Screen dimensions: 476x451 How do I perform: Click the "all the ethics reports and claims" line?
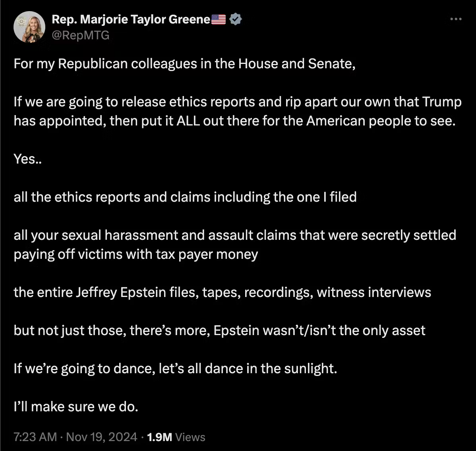point(185,197)
